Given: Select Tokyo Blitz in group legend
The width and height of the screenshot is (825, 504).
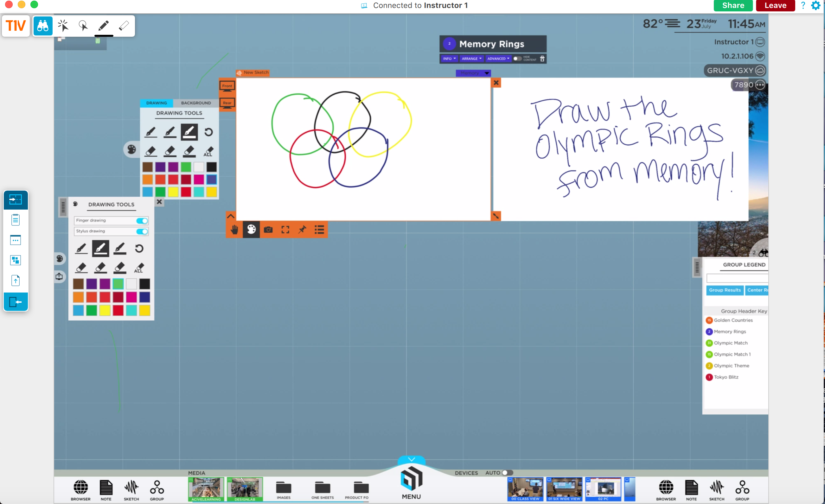Looking at the screenshot, I should pyautogui.click(x=722, y=377).
